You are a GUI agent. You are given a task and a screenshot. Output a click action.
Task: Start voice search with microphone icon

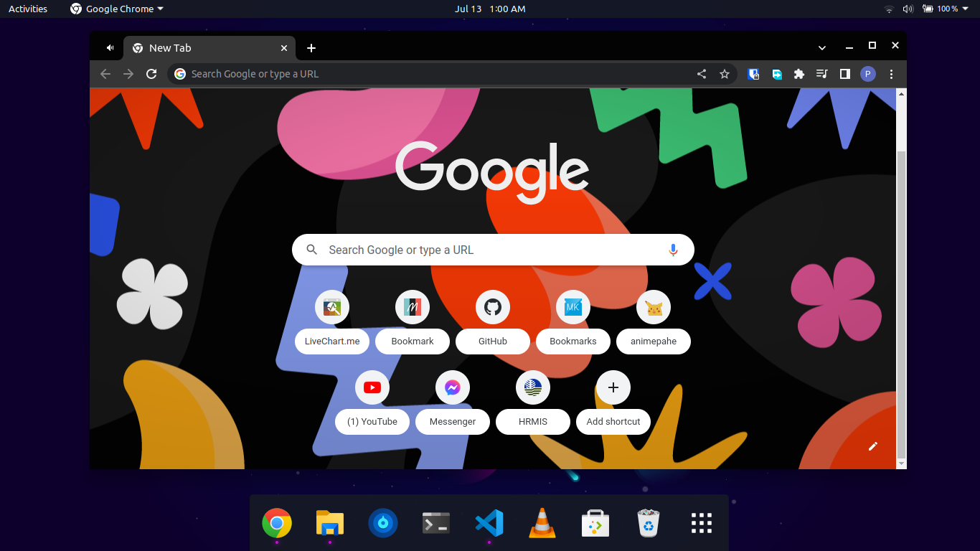pyautogui.click(x=673, y=250)
